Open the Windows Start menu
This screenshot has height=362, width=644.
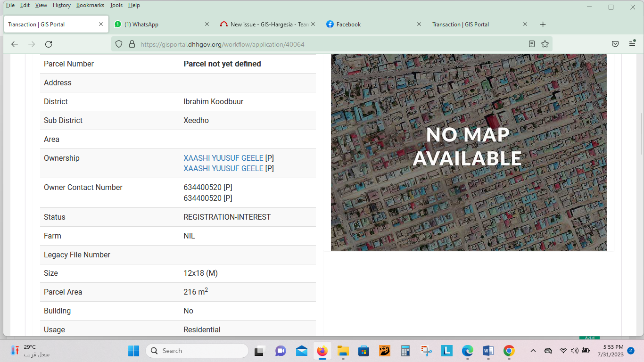coord(133,351)
